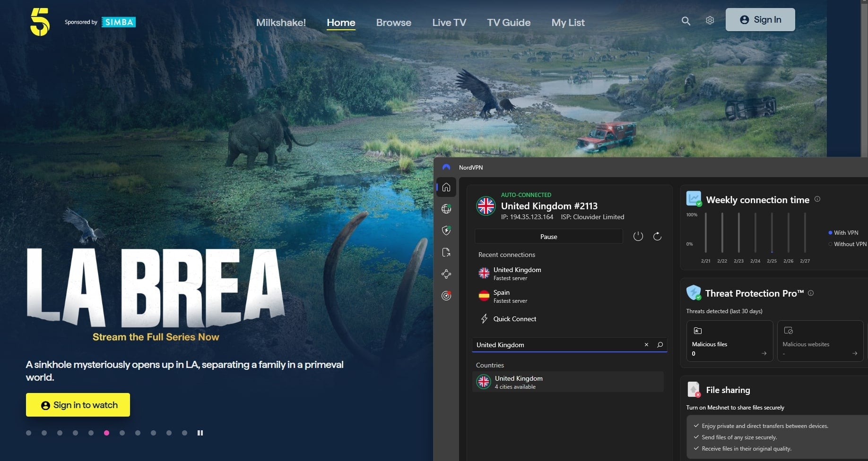Select the Meshnet icon in the sidebar
Screen dimensions: 868x461
click(446, 273)
